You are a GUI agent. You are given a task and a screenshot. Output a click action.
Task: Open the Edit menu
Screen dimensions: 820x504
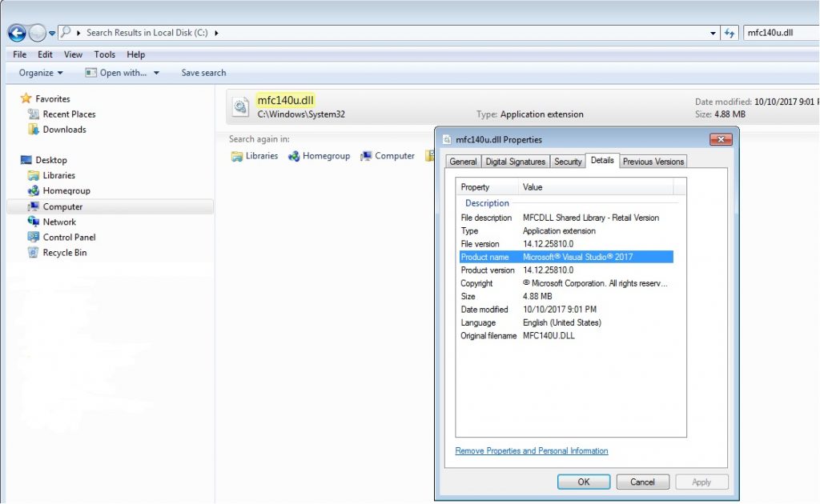coord(45,54)
